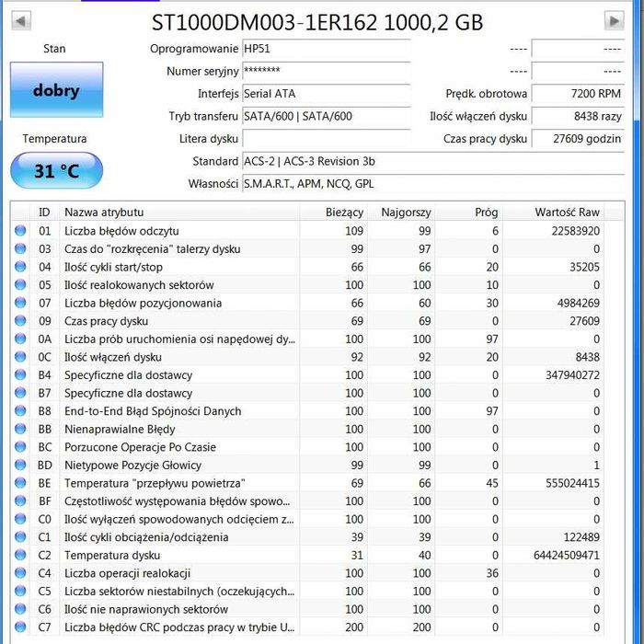Click the Tryb transferu SATA/600 field
Viewport: 644px width, 644px height.
point(327,116)
